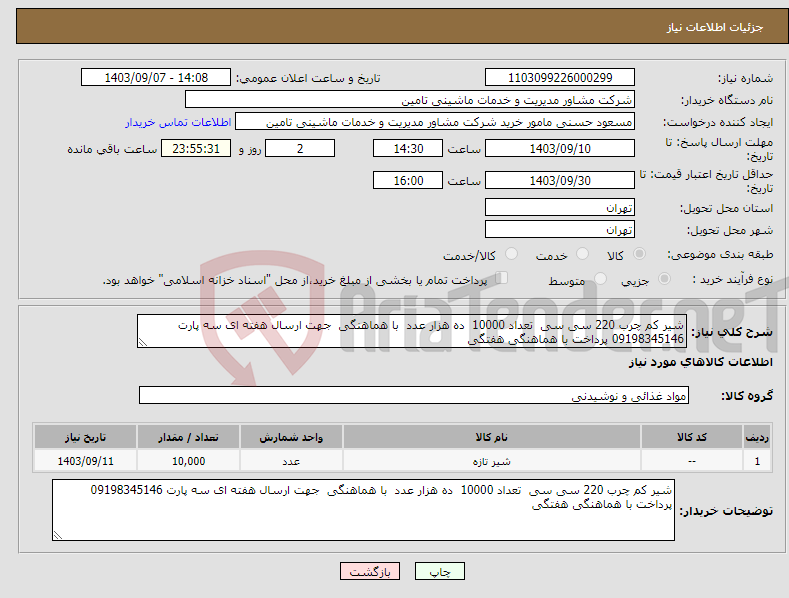
Task: Click the تعداد / مقدار column header
Action: pyautogui.click(x=188, y=437)
